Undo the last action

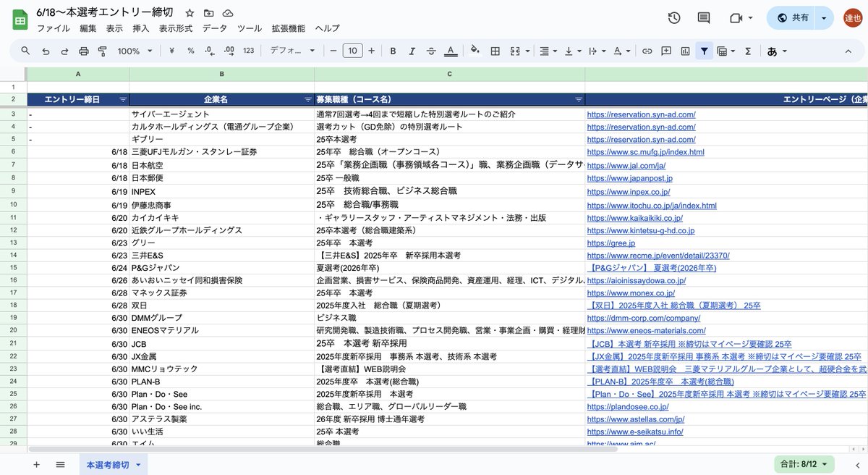click(46, 51)
